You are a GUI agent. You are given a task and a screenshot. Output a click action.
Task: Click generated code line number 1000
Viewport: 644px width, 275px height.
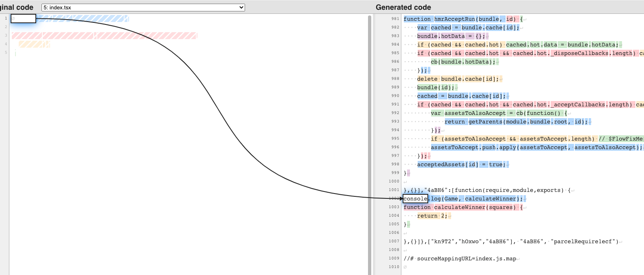tap(394, 181)
